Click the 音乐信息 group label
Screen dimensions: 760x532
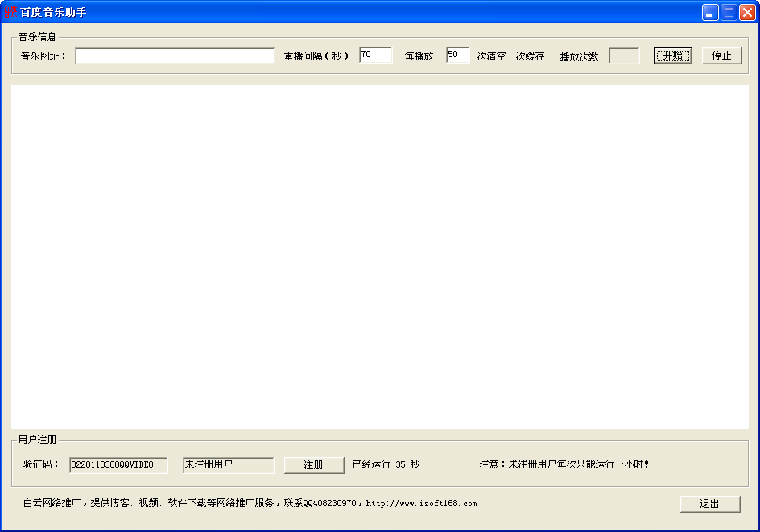(x=37, y=37)
